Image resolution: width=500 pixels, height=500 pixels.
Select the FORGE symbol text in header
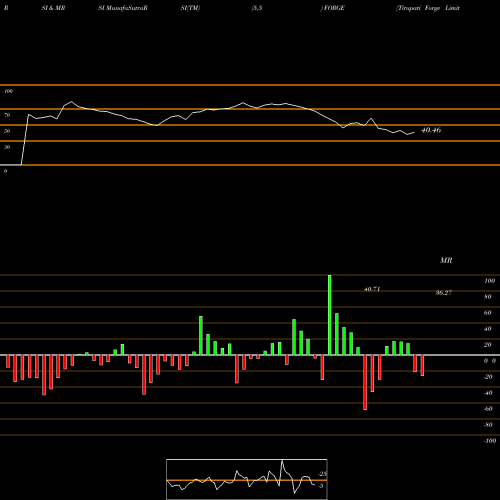tap(334, 8)
